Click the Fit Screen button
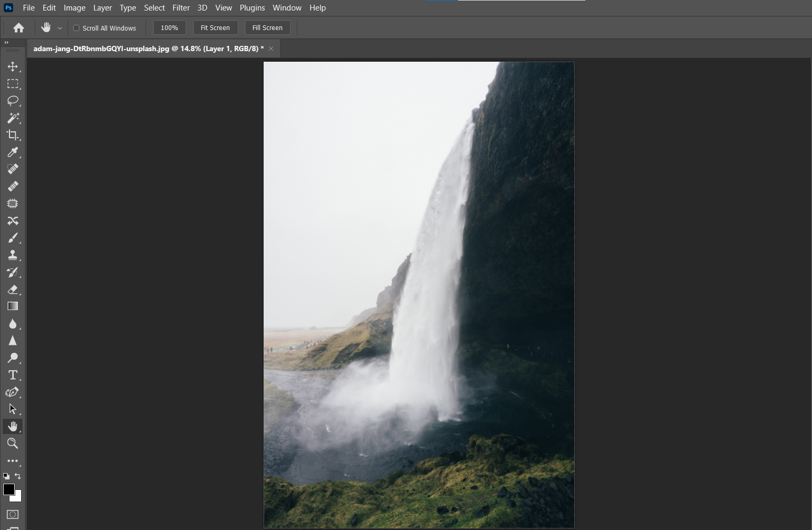 pyautogui.click(x=215, y=28)
